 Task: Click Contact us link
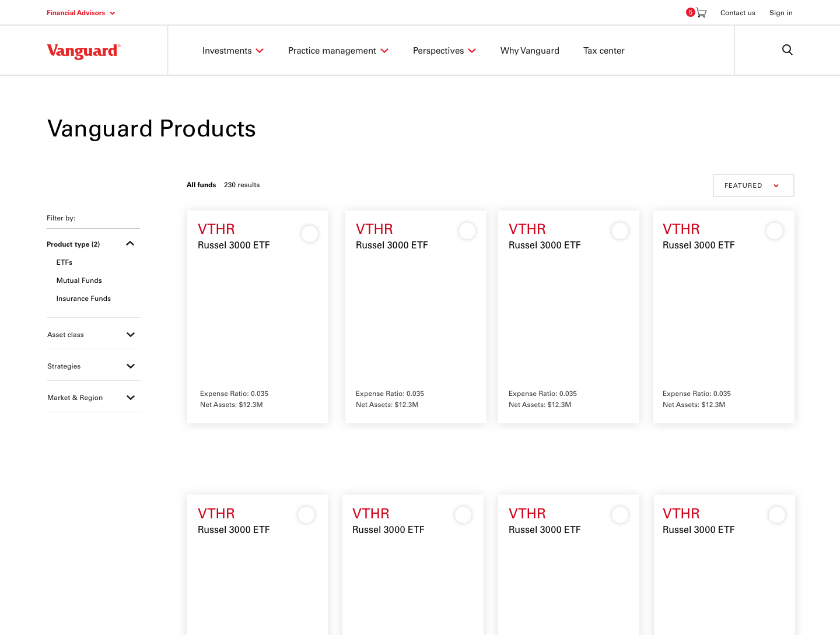[737, 13]
